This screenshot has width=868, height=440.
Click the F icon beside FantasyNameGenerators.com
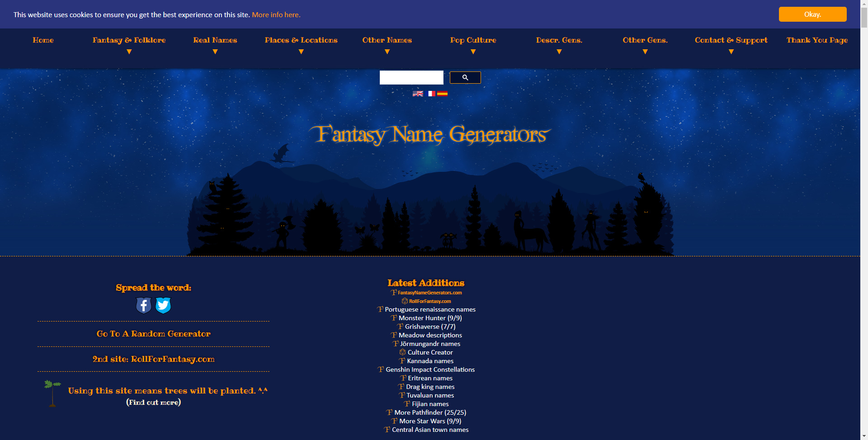394,293
